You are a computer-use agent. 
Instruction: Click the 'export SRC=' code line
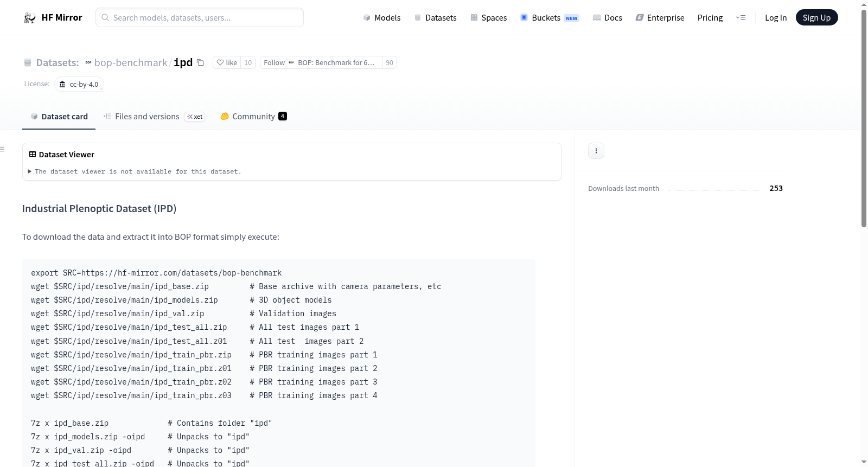pos(156,273)
